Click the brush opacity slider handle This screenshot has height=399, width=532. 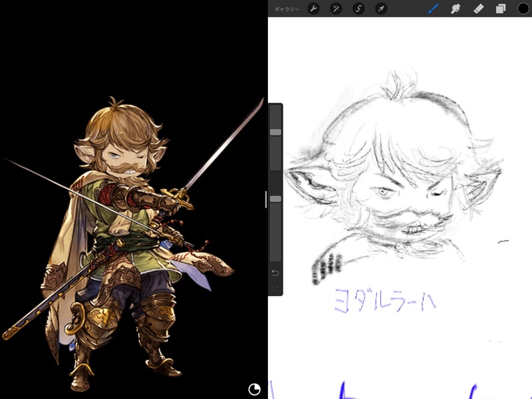[275, 199]
